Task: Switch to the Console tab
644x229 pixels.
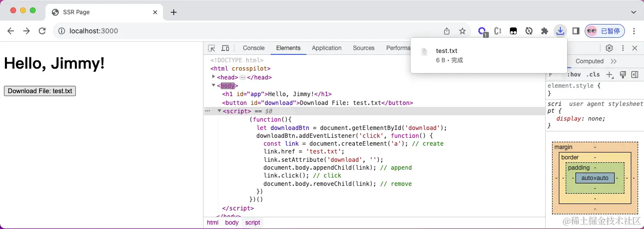Action: (253, 48)
